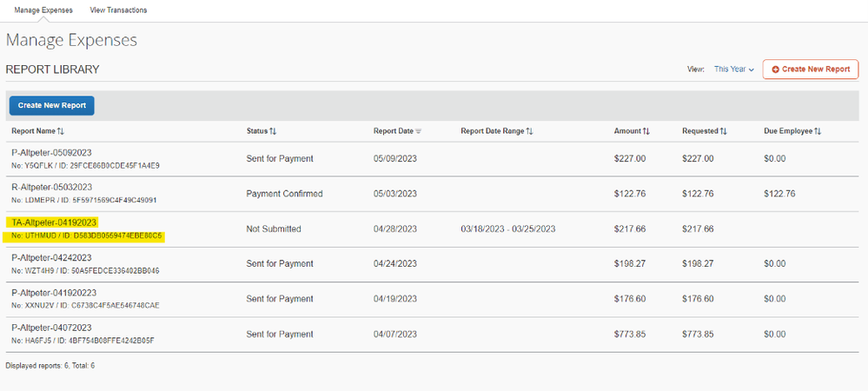Sort by Requested column
868x391 pixels.
pos(704,131)
